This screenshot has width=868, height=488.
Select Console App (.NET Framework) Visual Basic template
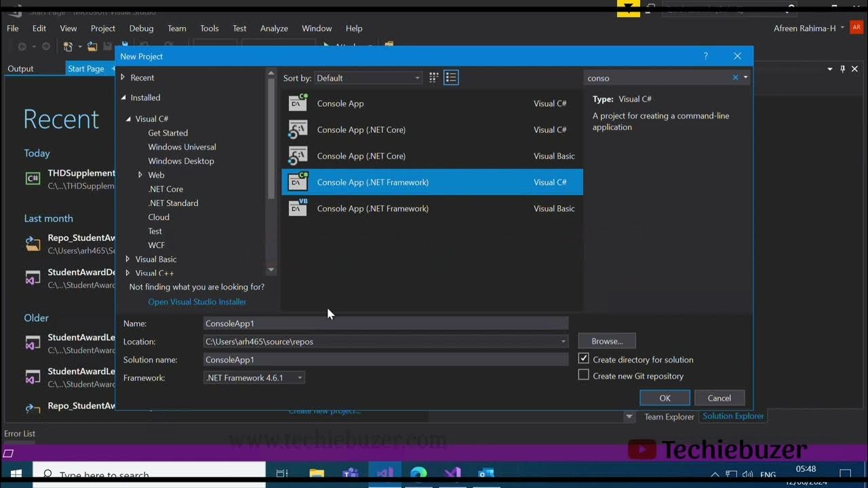click(432, 208)
